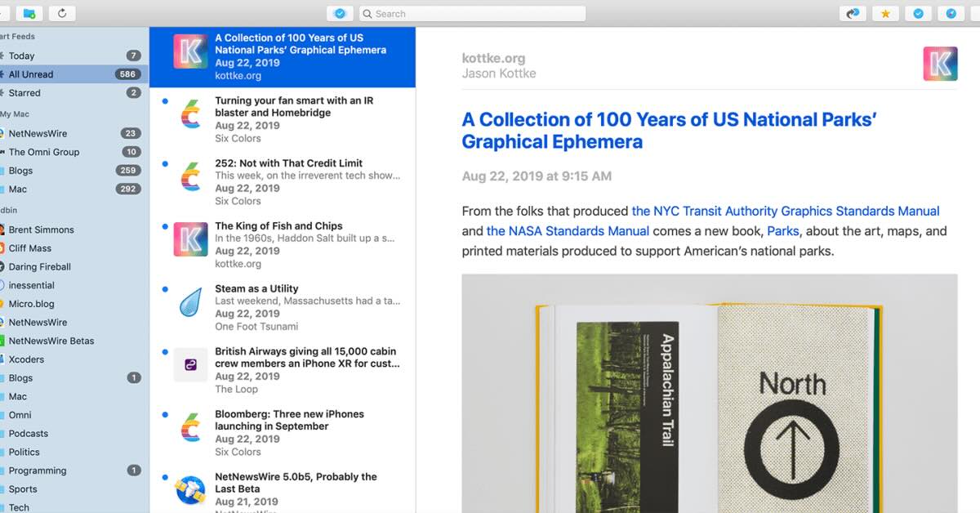Click the 586 unread count badge
The width and height of the screenshot is (980, 513).
coord(127,74)
